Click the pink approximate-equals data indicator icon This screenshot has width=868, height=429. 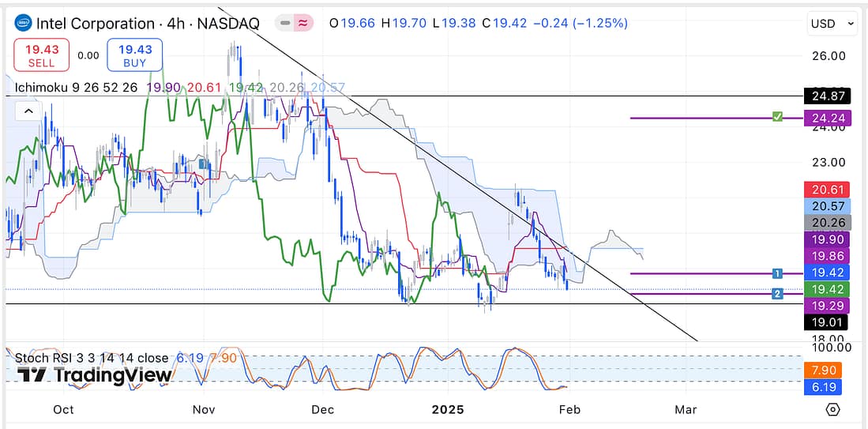pyautogui.click(x=303, y=24)
